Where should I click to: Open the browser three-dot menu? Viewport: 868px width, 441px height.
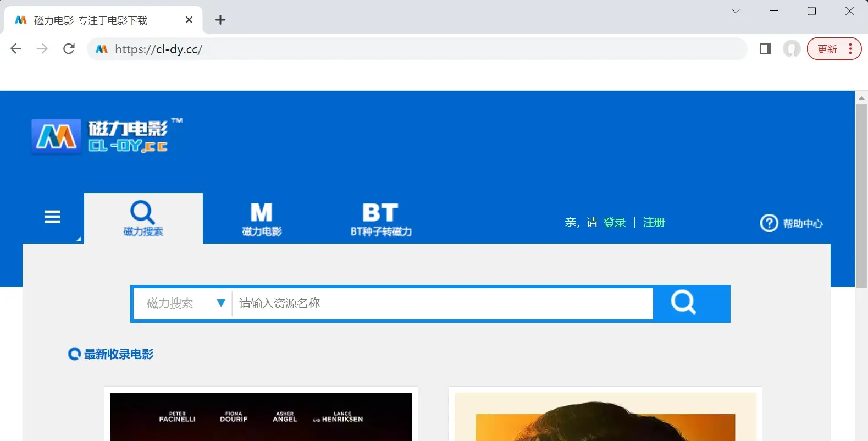850,49
